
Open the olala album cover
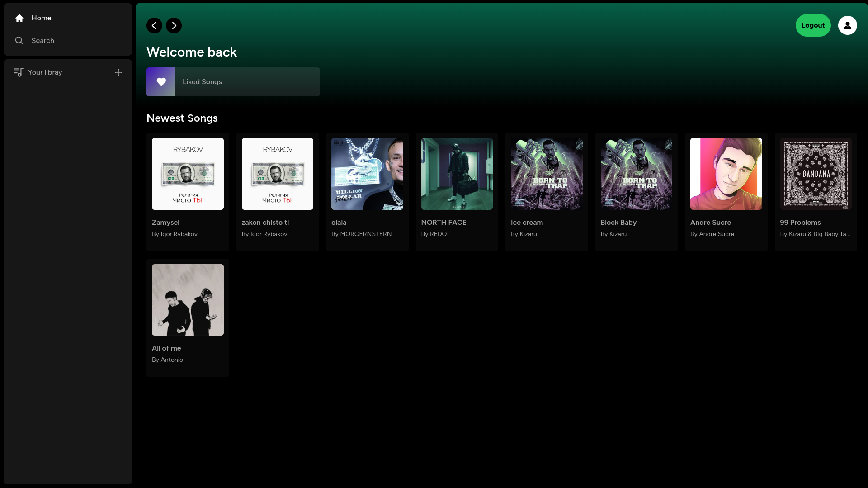(x=367, y=174)
